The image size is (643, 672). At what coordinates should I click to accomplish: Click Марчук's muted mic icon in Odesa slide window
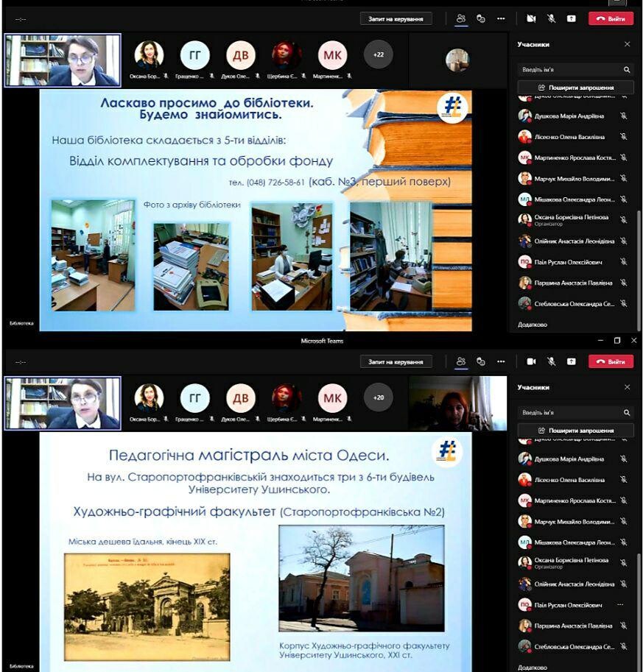623,522
